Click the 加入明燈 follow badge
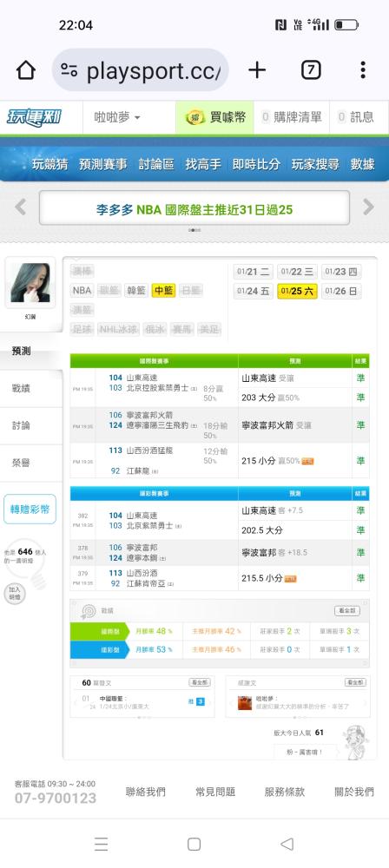 click(x=14, y=594)
